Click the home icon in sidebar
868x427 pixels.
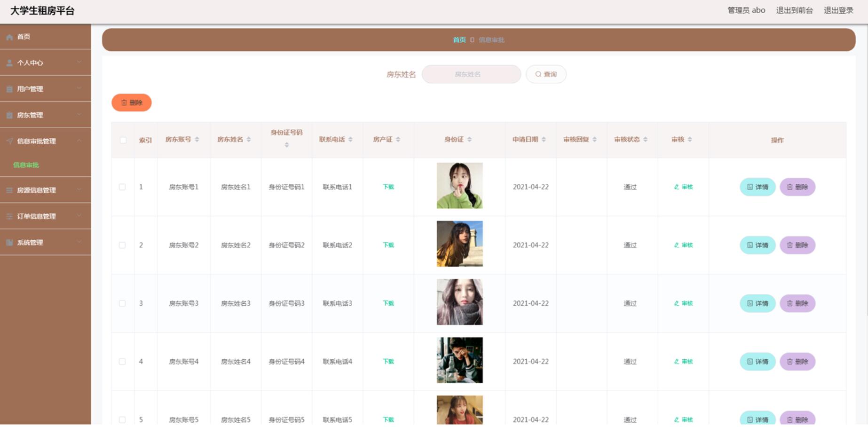coord(9,37)
